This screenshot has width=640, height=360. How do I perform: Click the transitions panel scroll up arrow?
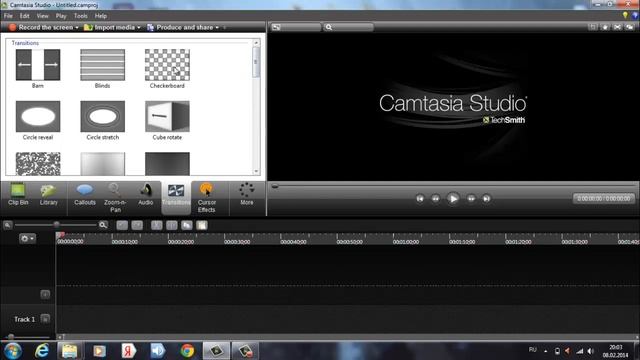[x=256, y=42]
